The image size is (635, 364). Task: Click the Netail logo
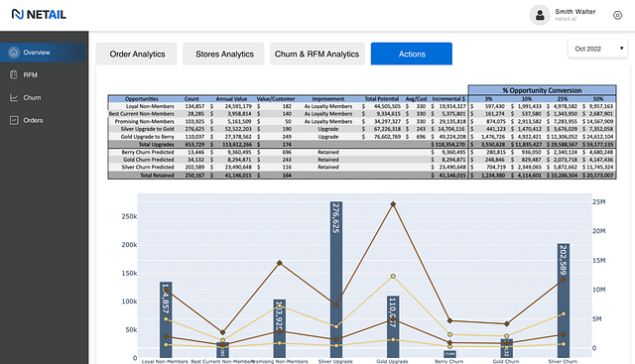39,15
